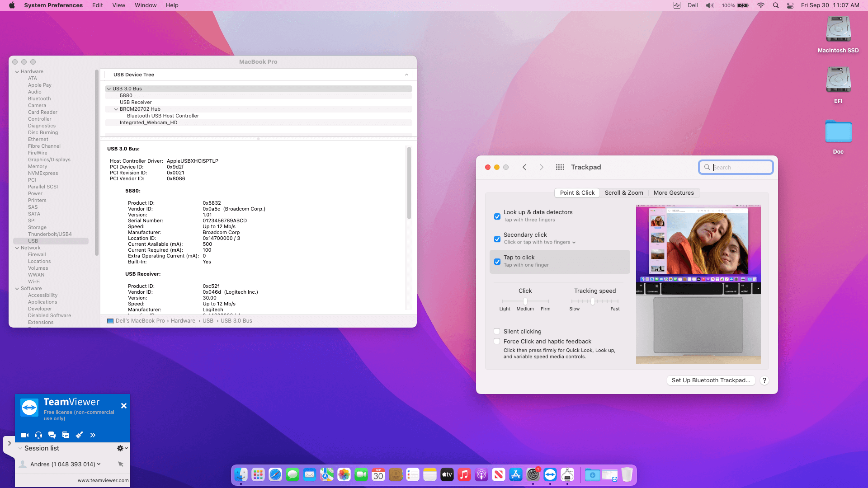This screenshot has height=488, width=868.
Task: Open TeamViewer file transfer documents icon
Action: 66,435
